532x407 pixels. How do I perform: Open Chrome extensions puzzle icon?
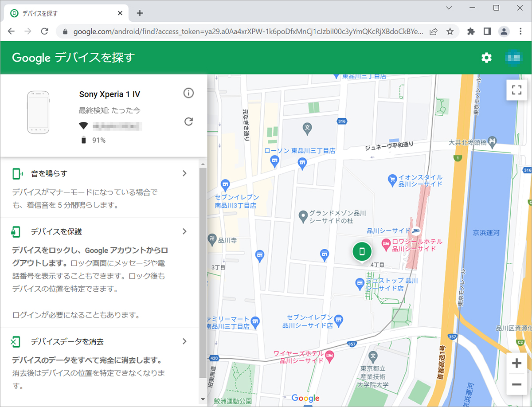coord(471,31)
